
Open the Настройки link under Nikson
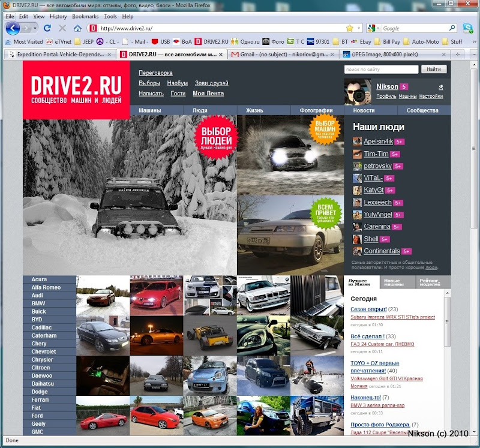click(x=431, y=96)
